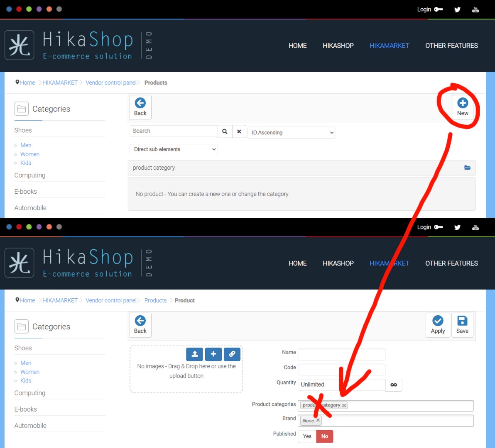
Task: Set Published to No
Action: (324, 436)
